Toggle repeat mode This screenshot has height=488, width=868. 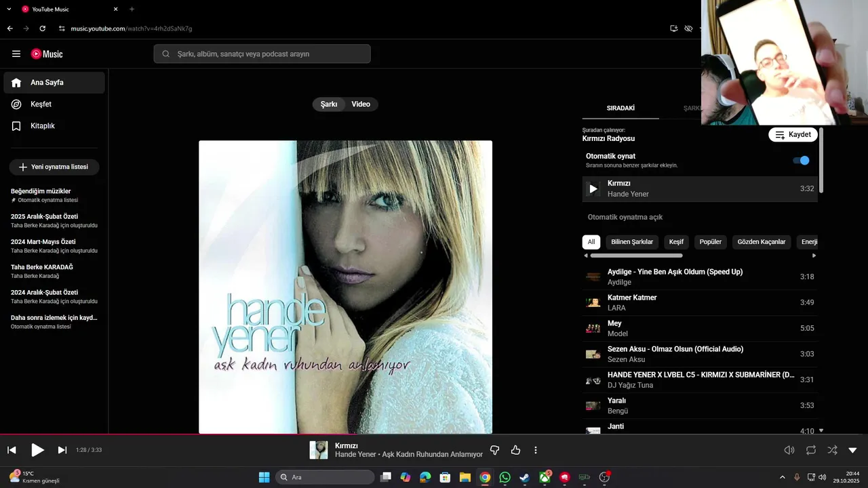click(x=811, y=450)
